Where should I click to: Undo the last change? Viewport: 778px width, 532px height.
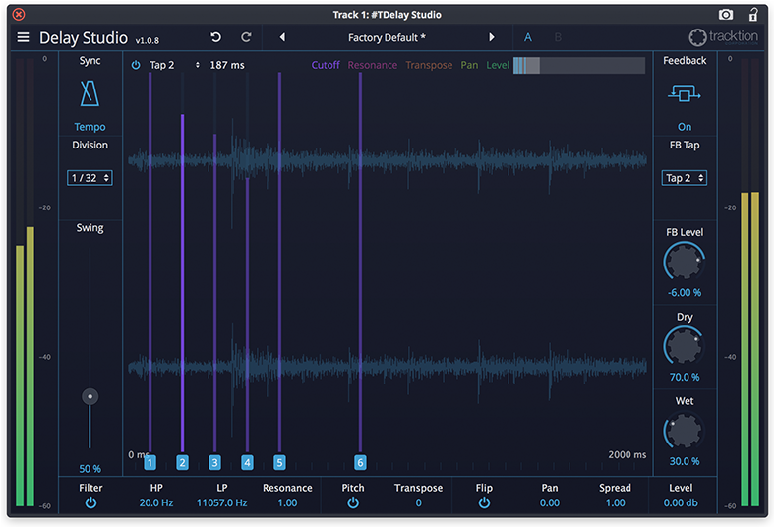tap(215, 37)
